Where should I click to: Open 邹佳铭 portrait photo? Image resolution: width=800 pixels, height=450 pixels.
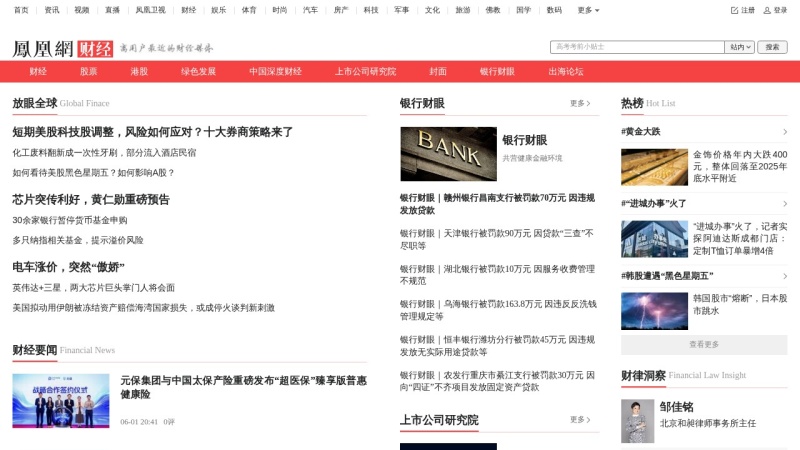[x=638, y=421]
